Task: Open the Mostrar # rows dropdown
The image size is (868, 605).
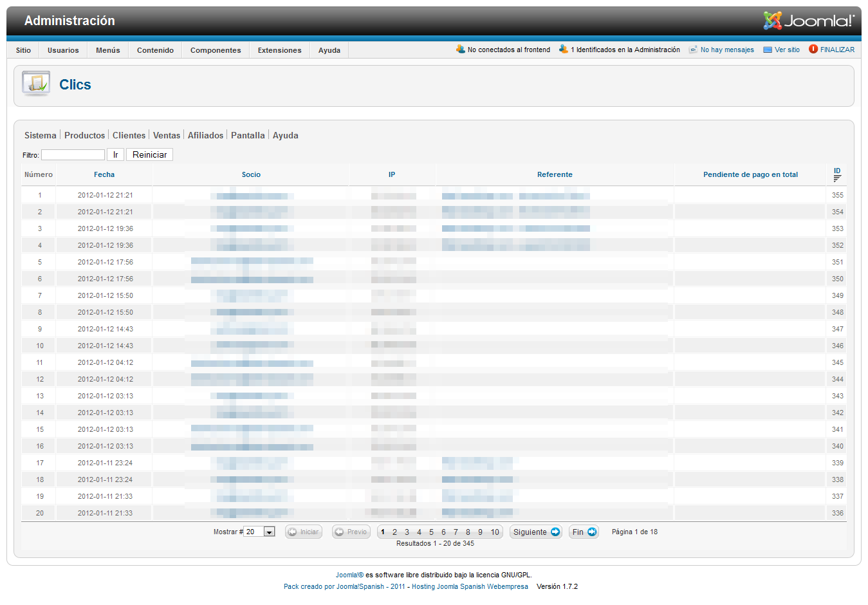Action: pos(259,532)
